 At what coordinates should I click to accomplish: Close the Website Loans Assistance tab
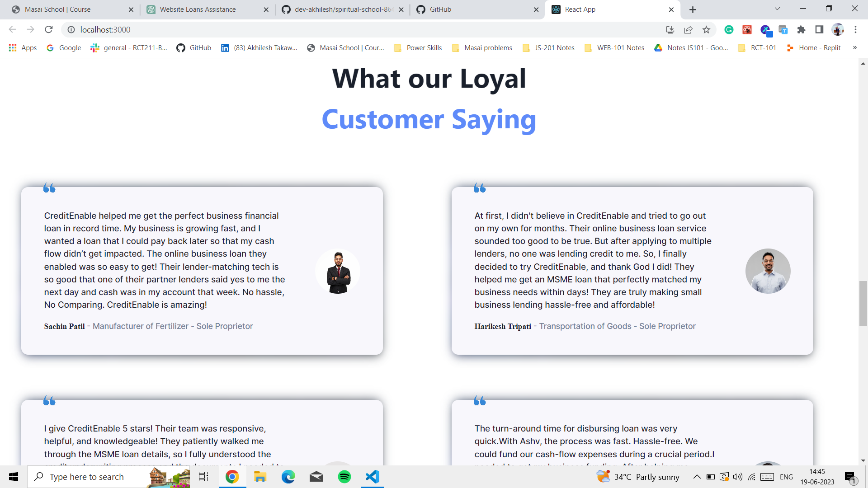266,9
